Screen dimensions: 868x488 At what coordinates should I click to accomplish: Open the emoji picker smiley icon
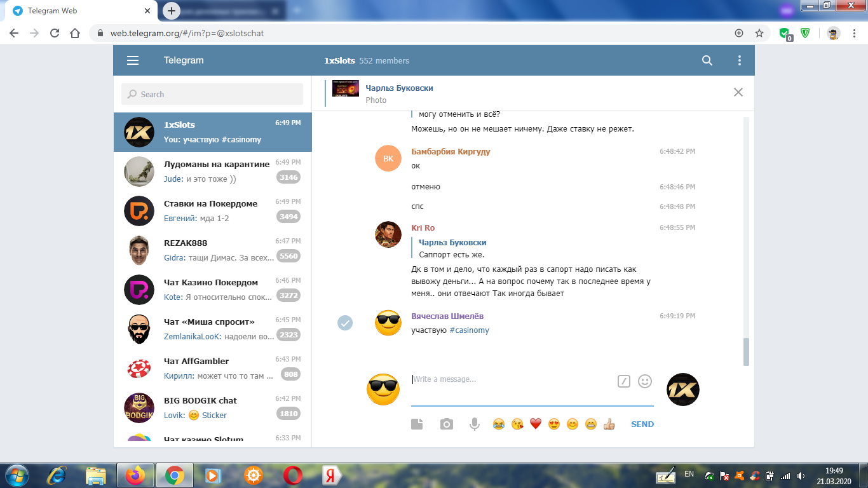tap(645, 381)
